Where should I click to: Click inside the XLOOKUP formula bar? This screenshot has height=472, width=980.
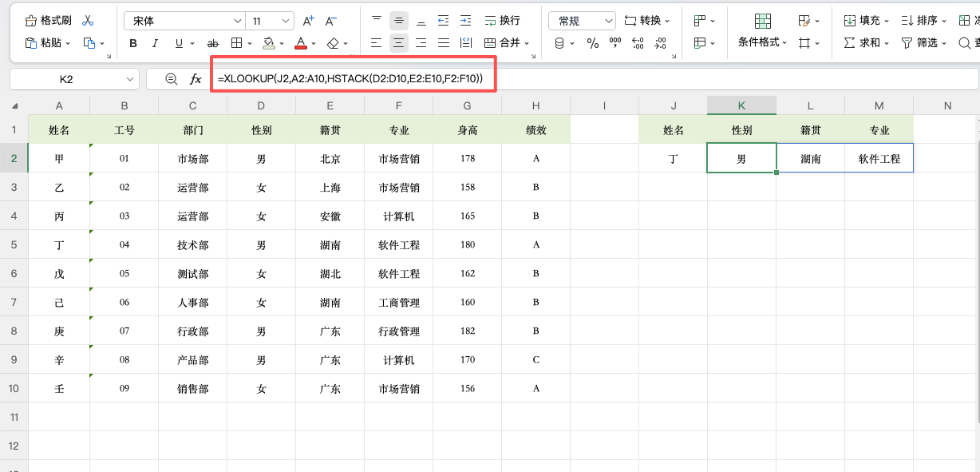point(595,79)
